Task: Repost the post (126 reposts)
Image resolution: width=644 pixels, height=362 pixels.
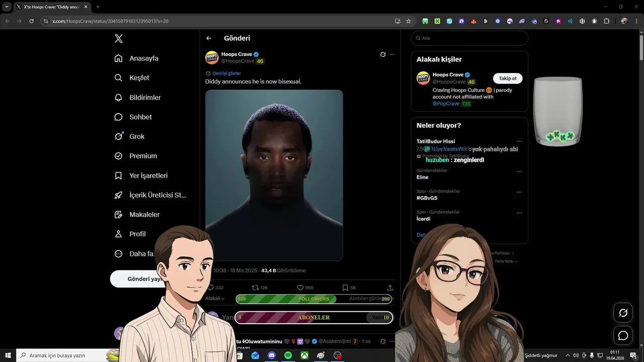Action: [260, 288]
